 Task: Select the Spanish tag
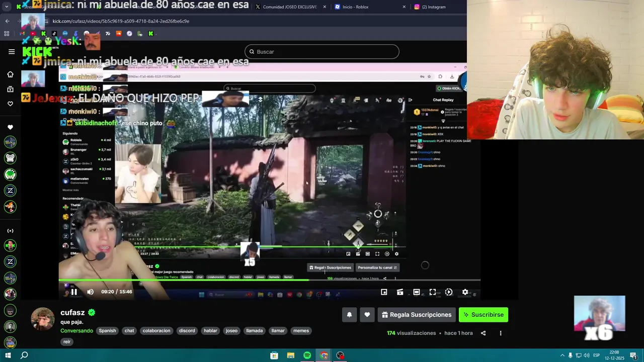pyautogui.click(x=107, y=331)
